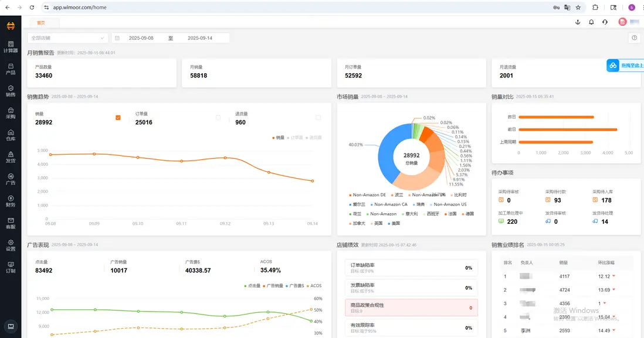Go to the 采购 sidebar icon
644x338 pixels.
click(11, 113)
